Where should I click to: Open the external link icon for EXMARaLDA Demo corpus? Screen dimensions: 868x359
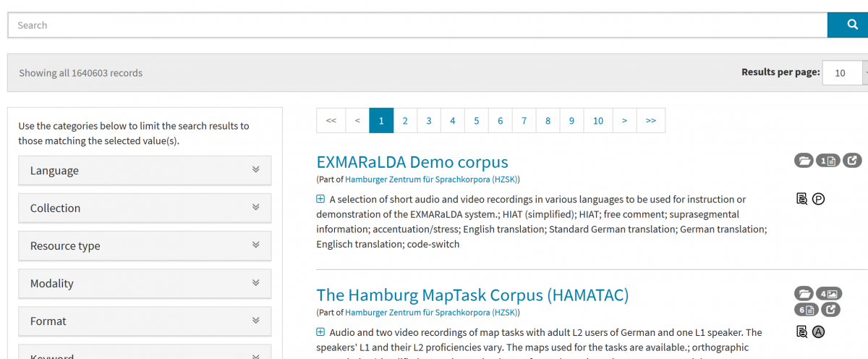(x=852, y=161)
